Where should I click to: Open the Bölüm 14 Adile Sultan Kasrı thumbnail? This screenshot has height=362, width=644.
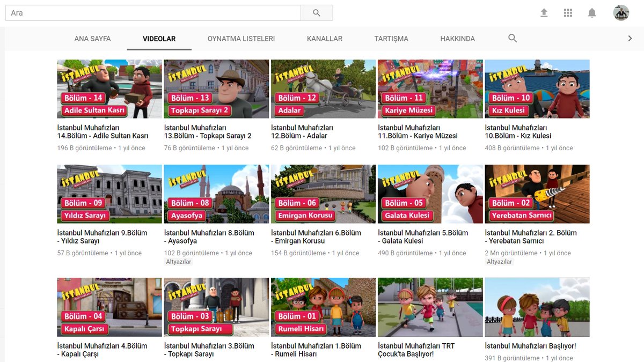click(x=109, y=89)
